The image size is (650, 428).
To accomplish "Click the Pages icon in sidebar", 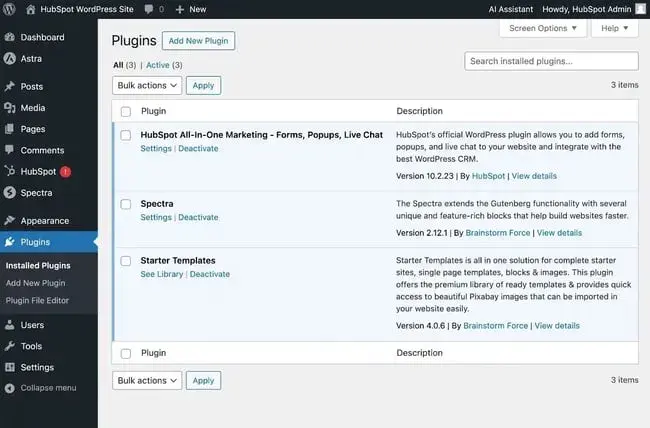I will tap(10, 129).
